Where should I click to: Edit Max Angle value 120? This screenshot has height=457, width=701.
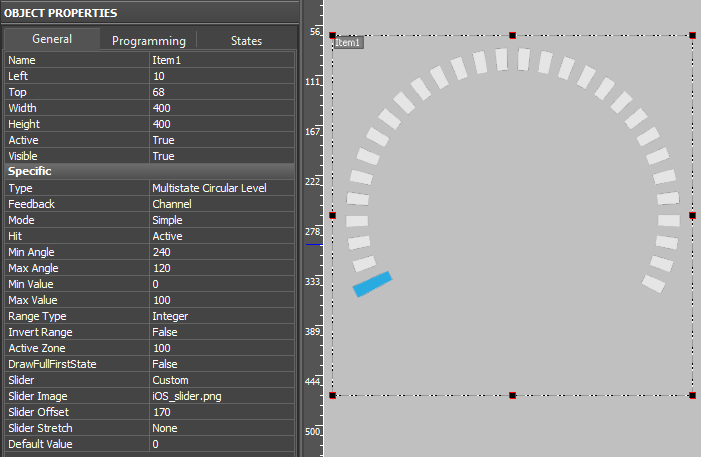[222, 268]
